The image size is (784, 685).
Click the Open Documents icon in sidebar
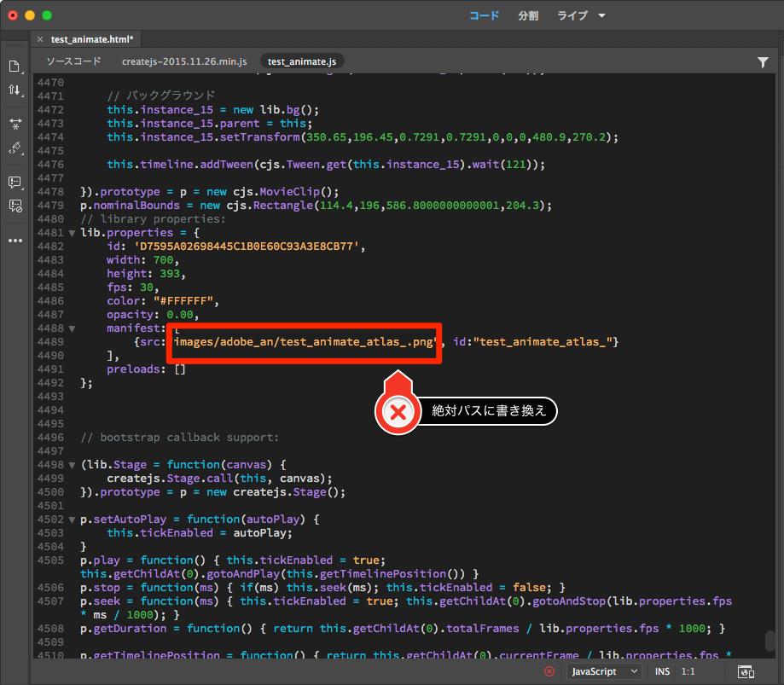[15, 67]
